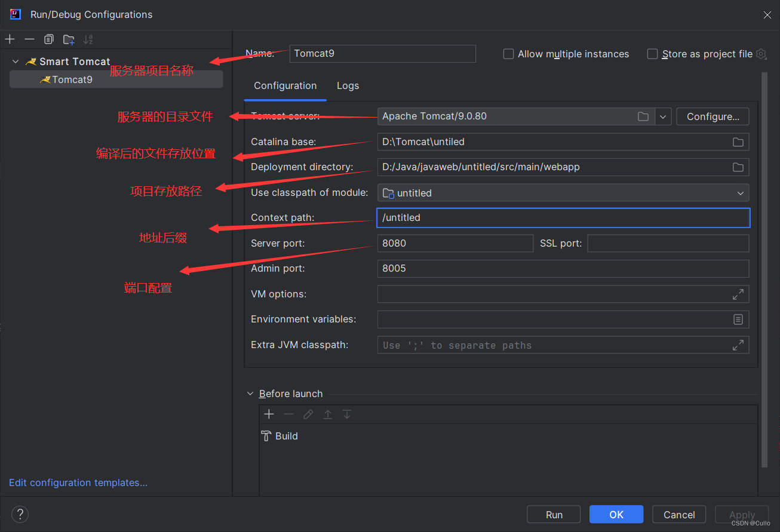Open Tomcat server dropdown arrow
This screenshot has width=780, height=532.
[x=663, y=116]
